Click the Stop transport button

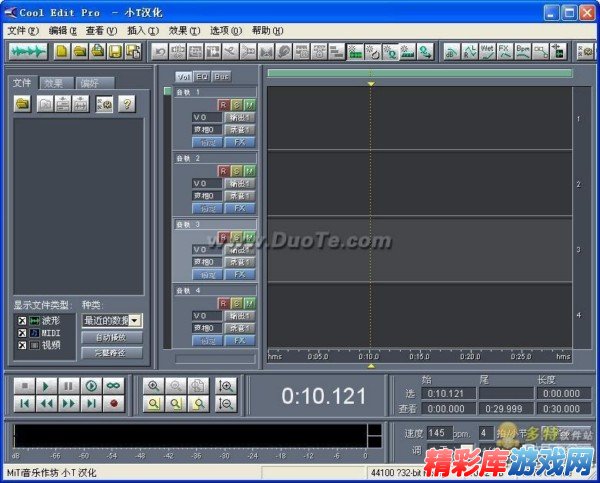click(x=23, y=386)
